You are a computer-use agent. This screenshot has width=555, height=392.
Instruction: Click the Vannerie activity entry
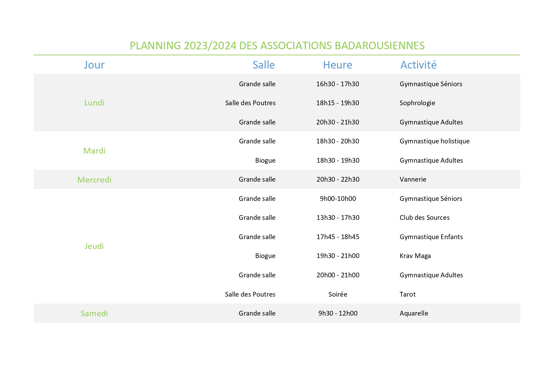click(x=413, y=179)
